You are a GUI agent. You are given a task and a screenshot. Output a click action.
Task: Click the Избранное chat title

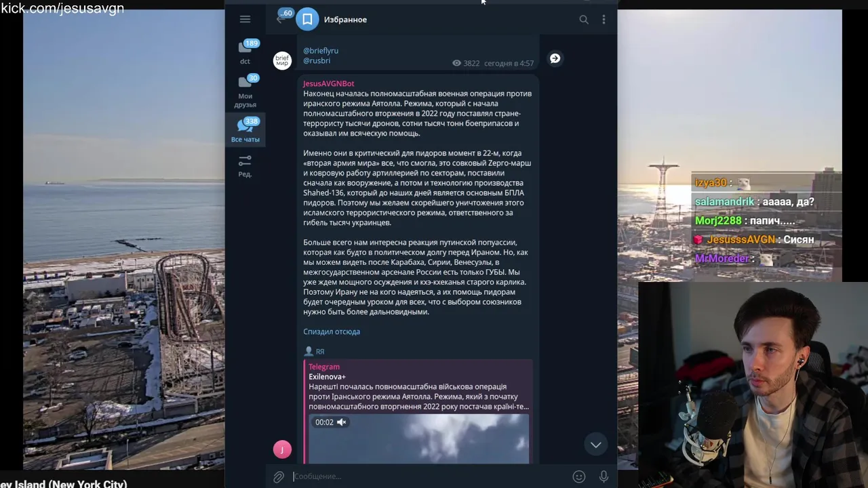click(345, 20)
